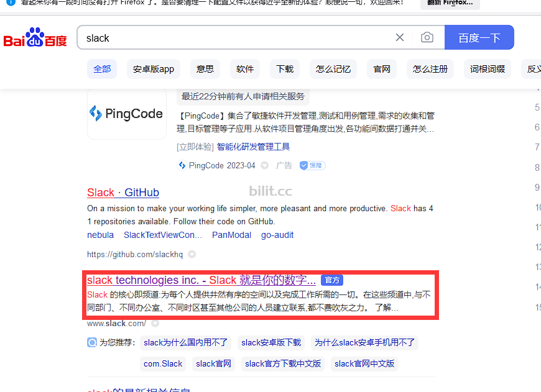Screen dimensions: 541x392
Task: Expand dropdown next to www.slack.com URL
Action: (x=155, y=324)
